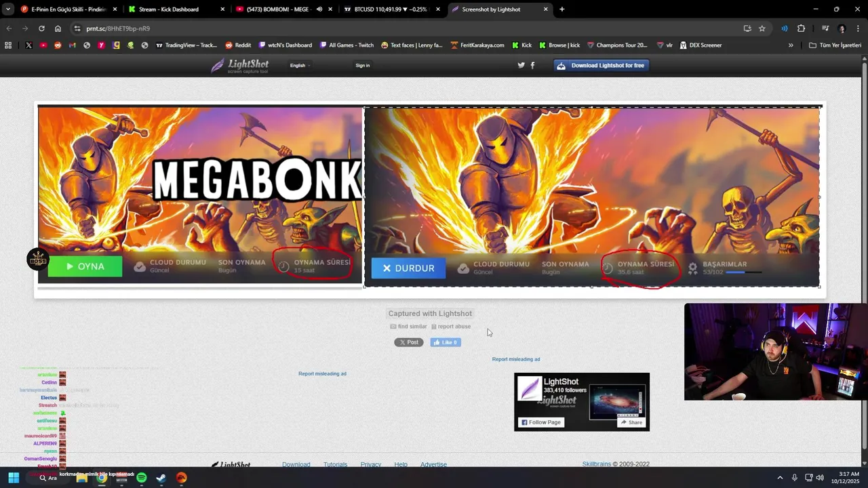
Task: Open Spotify from the taskbar
Action: pos(141,478)
